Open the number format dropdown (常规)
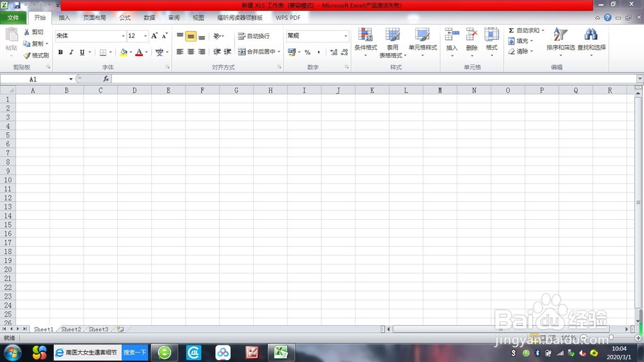The height and width of the screenshot is (362, 644). pos(345,36)
